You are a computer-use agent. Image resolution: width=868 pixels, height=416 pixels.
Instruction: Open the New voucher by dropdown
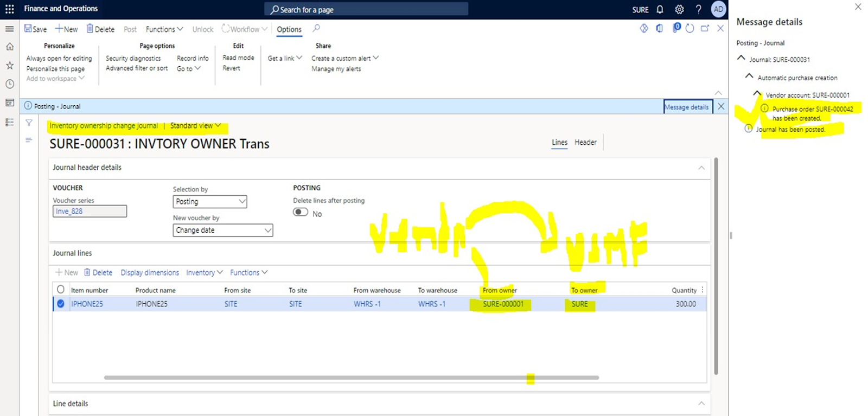coord(223,230)
